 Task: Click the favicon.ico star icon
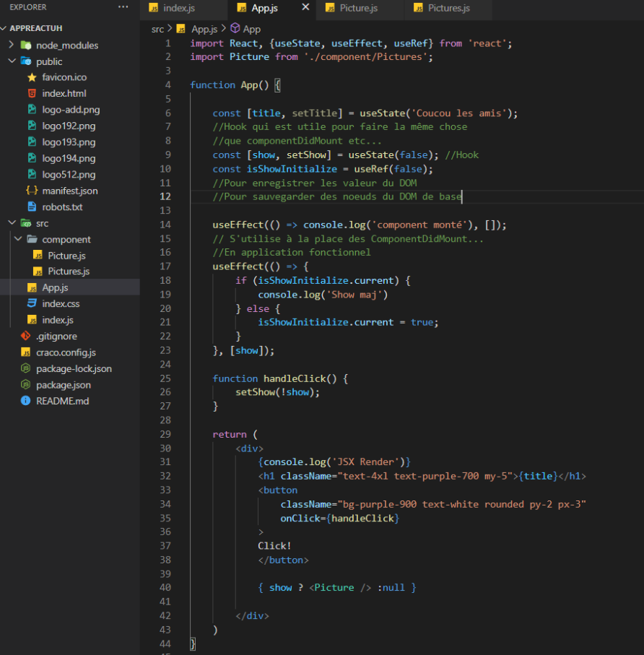(x=32, y=77)
